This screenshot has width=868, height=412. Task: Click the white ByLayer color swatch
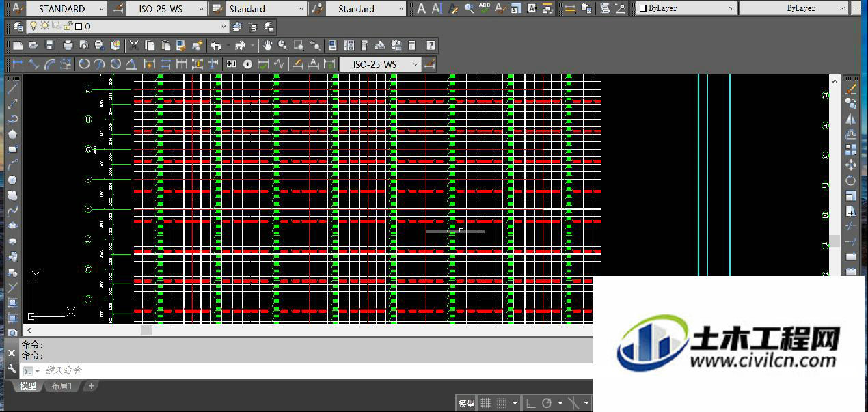(642, 8)
